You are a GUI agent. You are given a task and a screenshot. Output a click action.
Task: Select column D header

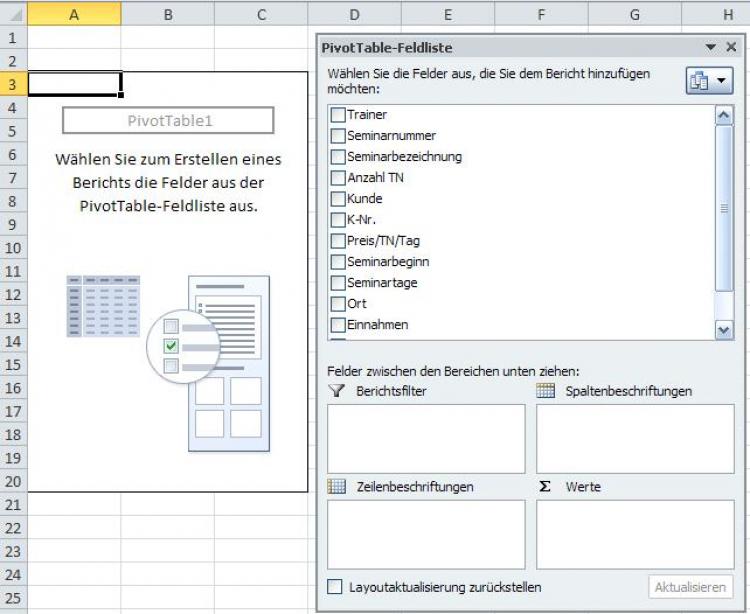tap(355, 14)
